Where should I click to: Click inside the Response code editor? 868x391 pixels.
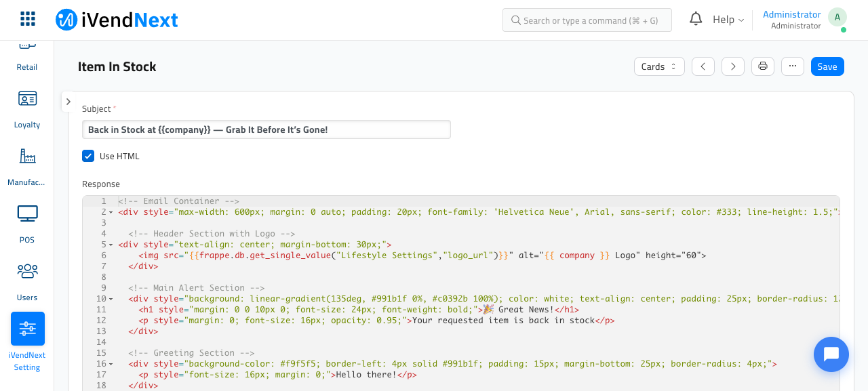[x=461, y=293]
